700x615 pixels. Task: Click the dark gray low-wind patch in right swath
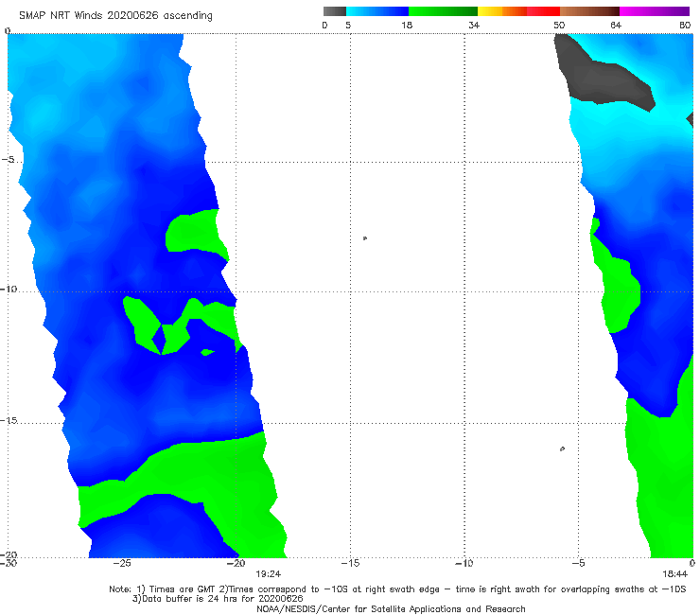pyautogui.click(x=603, y=74)
